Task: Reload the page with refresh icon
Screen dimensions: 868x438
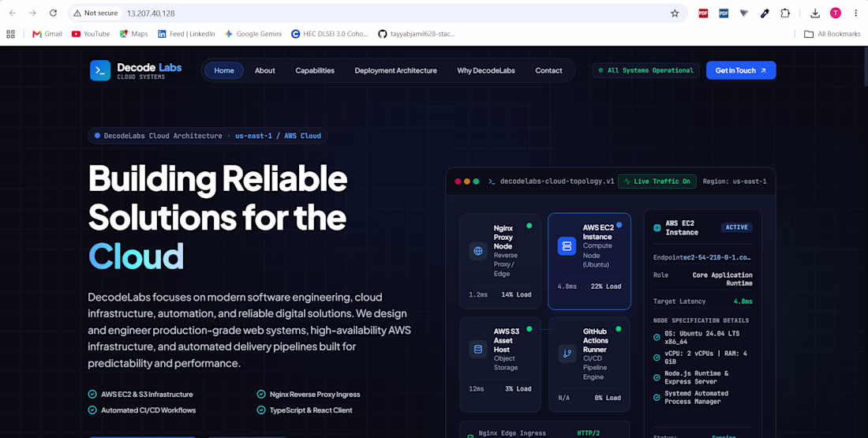Action: [53, 13]
